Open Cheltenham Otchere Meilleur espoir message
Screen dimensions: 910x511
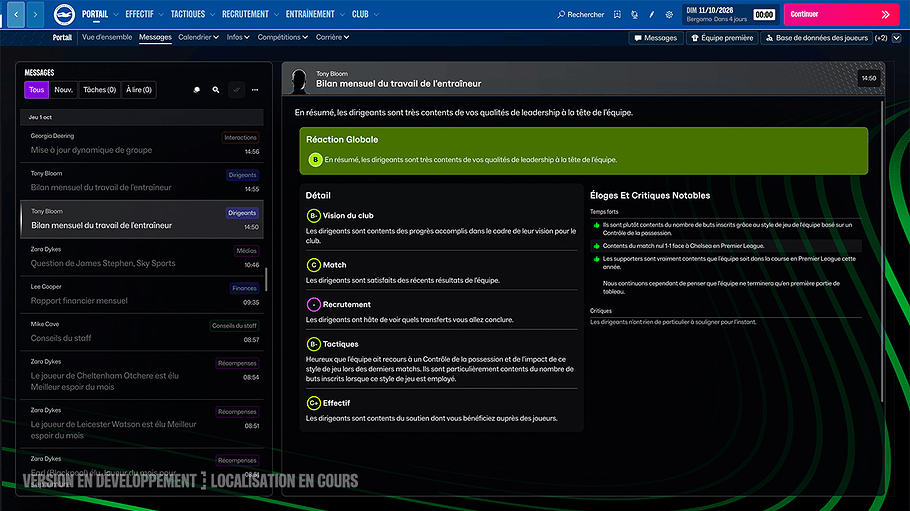click(142, 375)
